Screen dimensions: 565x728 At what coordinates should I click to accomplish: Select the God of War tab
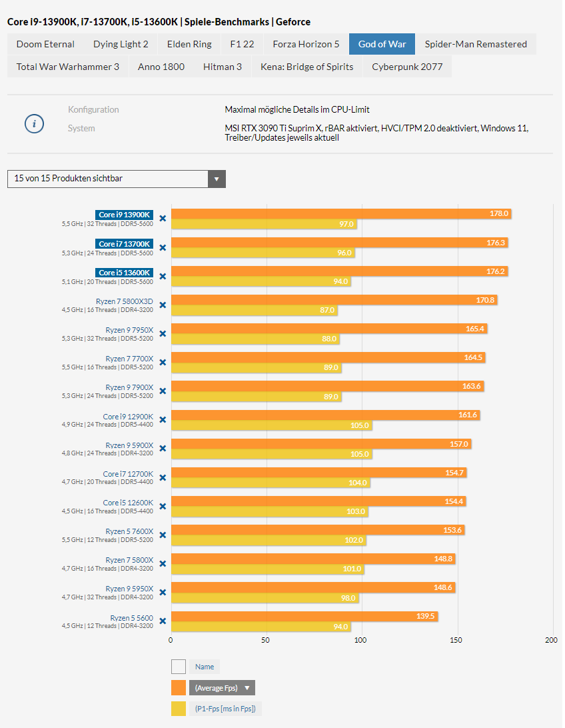click(382, 44)
